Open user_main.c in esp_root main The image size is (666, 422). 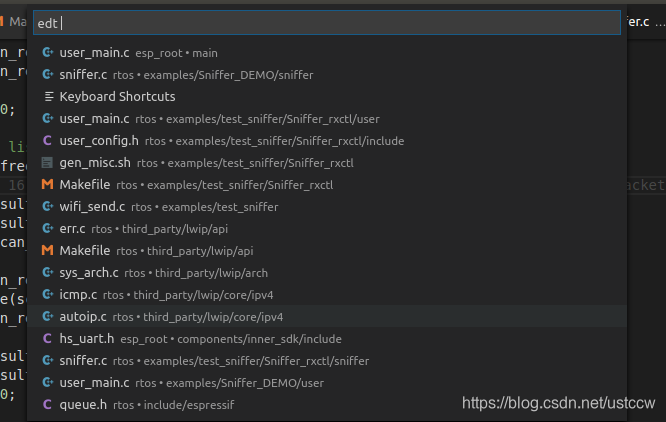point(327,53)
